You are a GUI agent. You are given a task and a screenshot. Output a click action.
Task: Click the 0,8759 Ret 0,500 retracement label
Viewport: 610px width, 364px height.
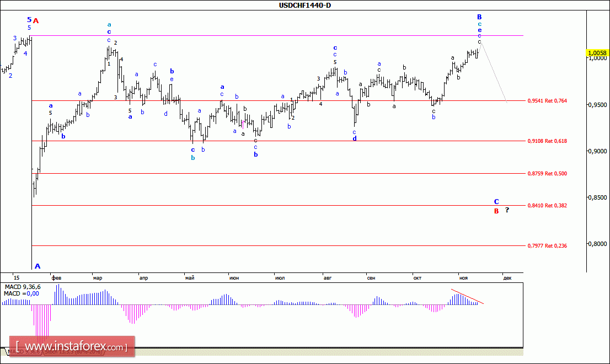pyautogui.click(x=547, y=174)
